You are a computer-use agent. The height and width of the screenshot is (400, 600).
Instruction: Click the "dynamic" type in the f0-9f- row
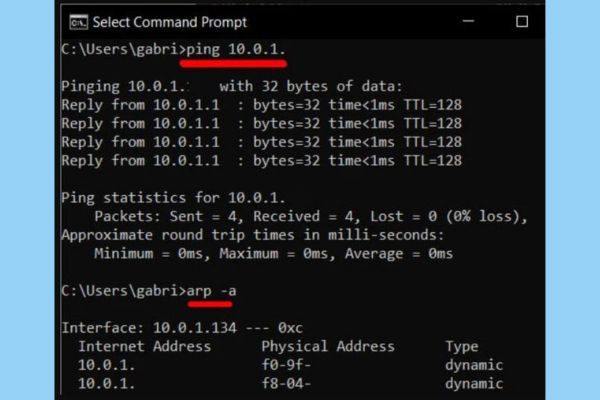[473, 365]
